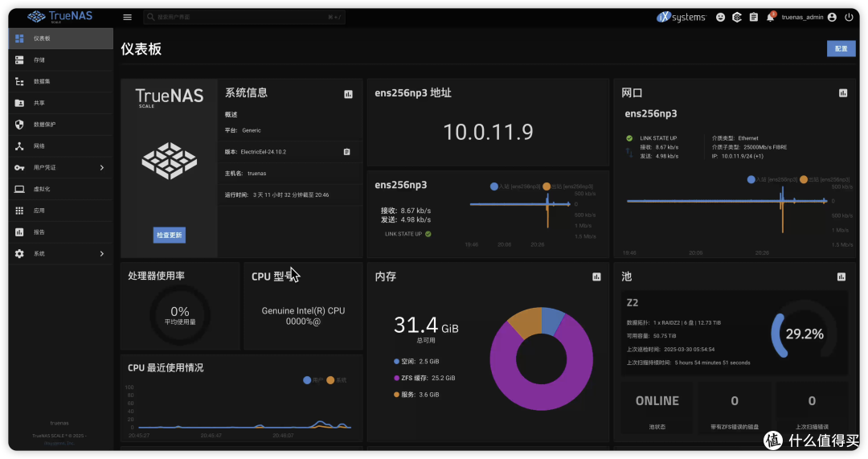The width and height of the screenshot is (868, 459).
Task: Open the 存储 storage icon in sidebar
Action: (19, 59)
